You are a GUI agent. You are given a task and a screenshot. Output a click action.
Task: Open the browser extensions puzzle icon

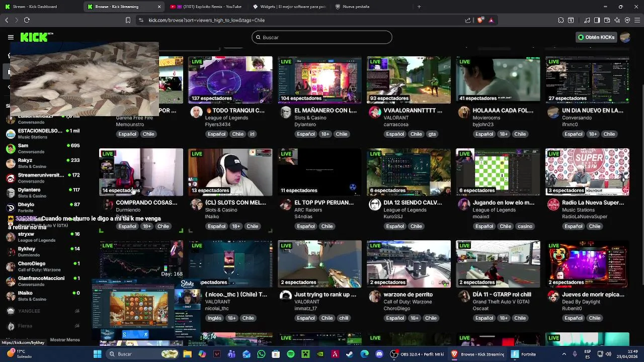point(561,20)
